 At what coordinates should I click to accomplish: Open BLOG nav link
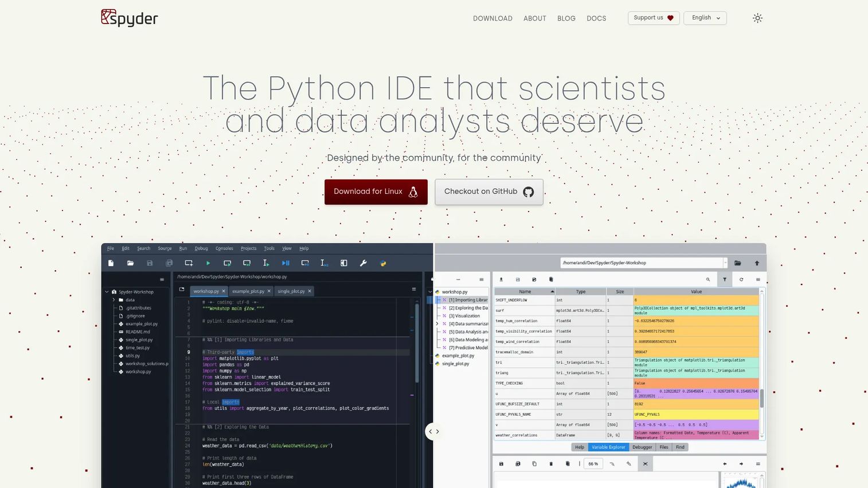pyautogui.click(x=566, y=18)
